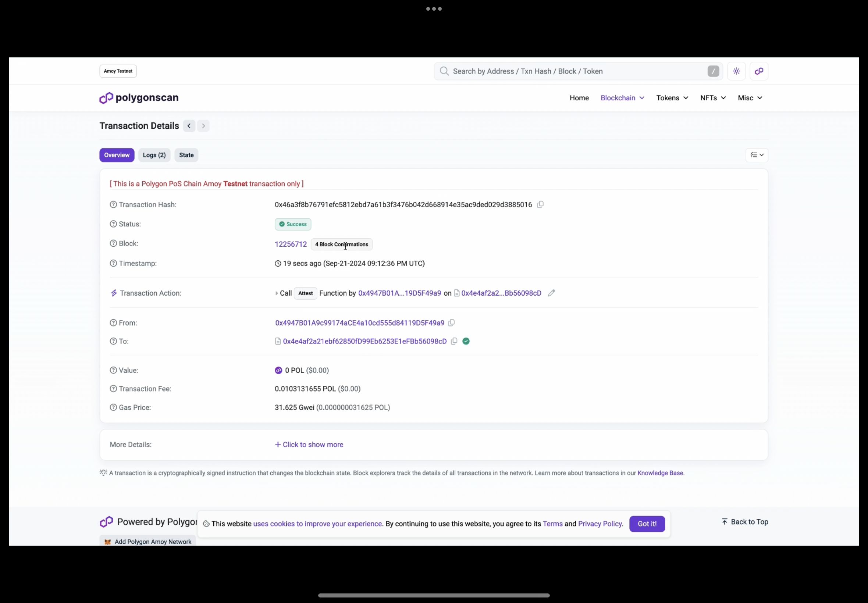The width and height of the screenshot is (868, 603).
Task: Click the verified green check next to To address
Action: 466,341
